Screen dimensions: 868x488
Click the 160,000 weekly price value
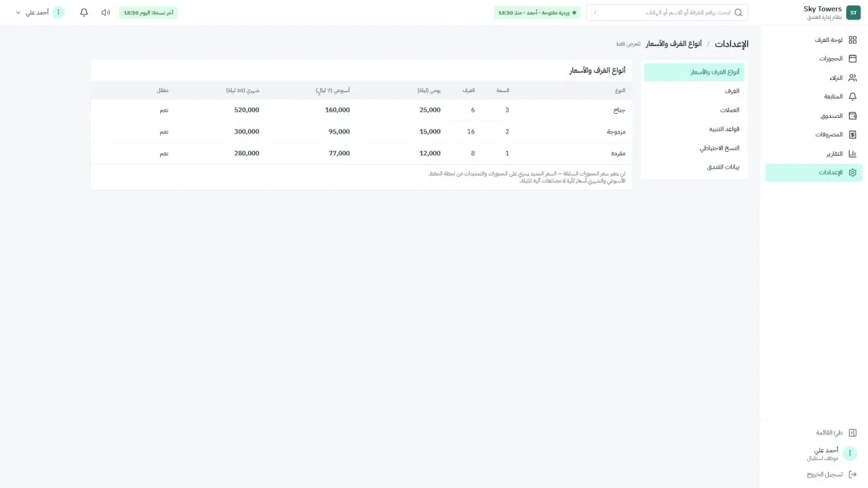[338, 110]
